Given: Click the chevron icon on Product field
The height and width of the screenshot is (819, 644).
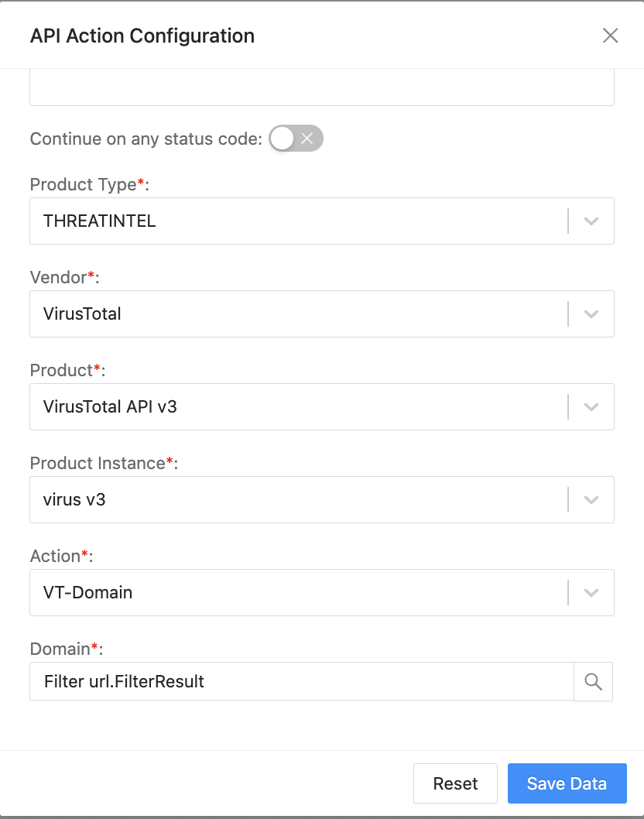Looking at the screenshot, I should click(591, 406).
